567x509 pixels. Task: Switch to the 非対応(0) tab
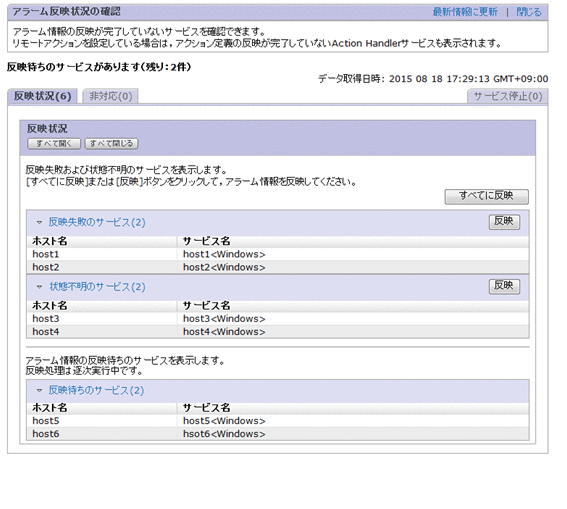click(x=111, y=96)
